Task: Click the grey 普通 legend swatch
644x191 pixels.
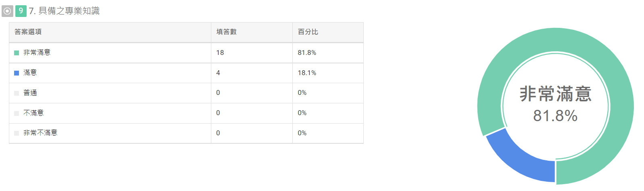Action: [x=17, y=93]
